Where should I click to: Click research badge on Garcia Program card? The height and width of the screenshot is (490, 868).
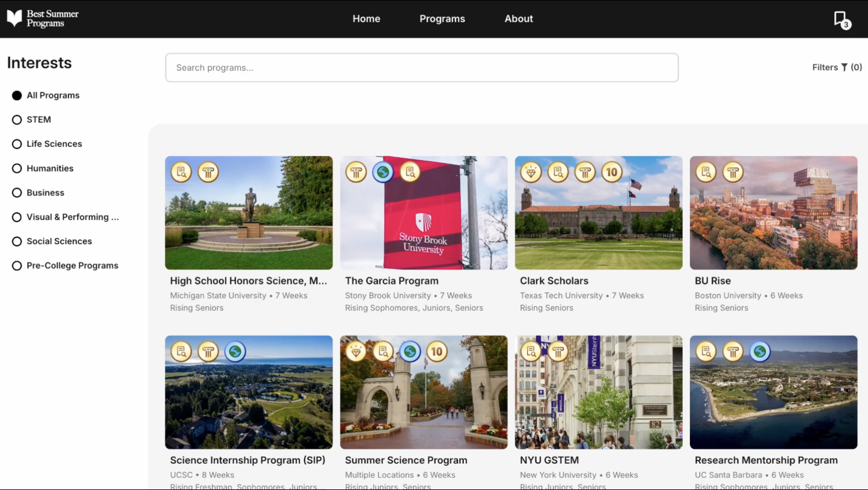coord(410,172)
